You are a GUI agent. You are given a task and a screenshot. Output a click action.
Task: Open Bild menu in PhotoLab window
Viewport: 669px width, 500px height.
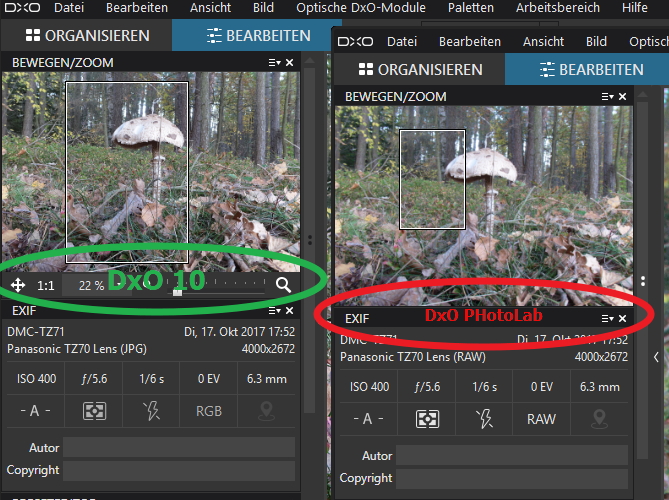(x=596, y=41)
